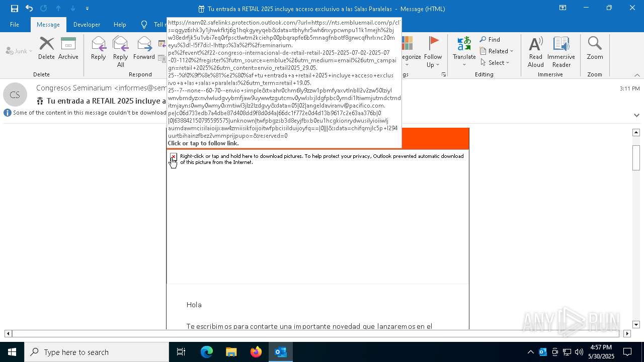
Task: Click the Outlook icon in the system tray
Action: click(543, 352)
